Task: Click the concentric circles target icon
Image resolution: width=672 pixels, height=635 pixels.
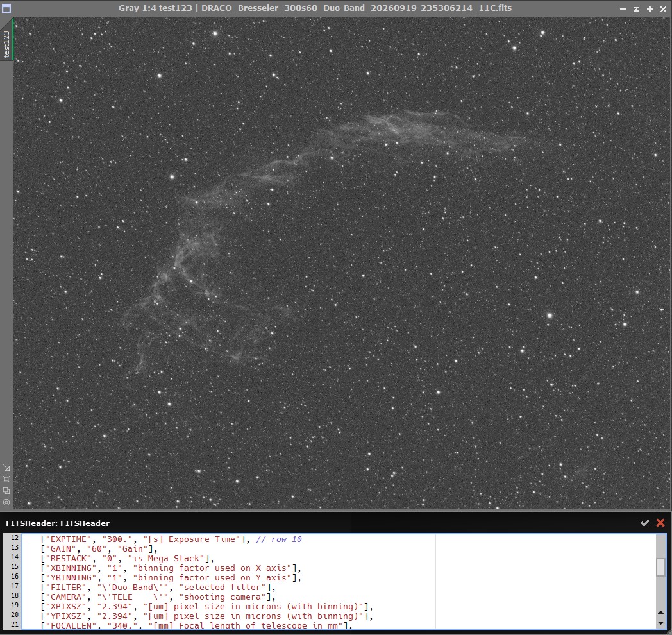Action: (x=6, y=502)
